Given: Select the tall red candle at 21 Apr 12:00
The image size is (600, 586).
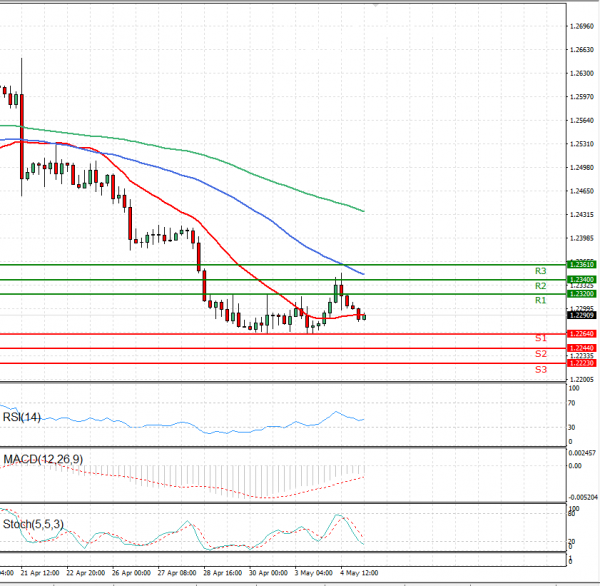Looking at the screenshot, I should pos(22,136).
